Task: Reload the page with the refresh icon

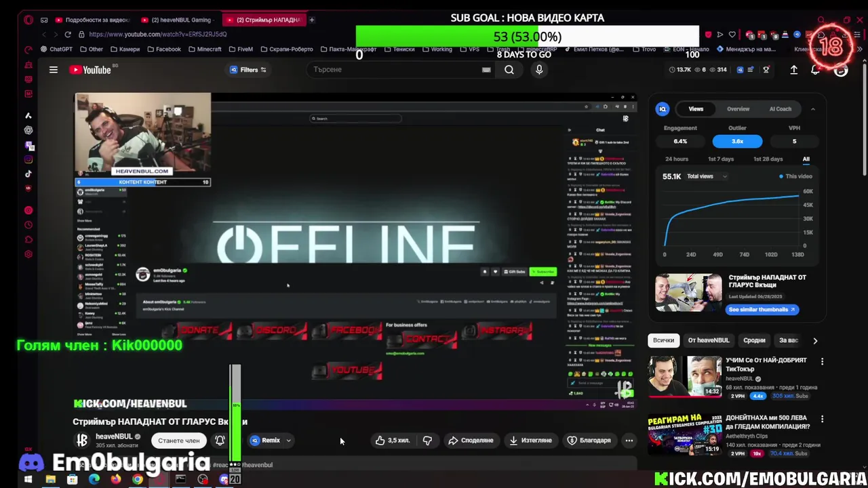Action: (x=68, y=34)
